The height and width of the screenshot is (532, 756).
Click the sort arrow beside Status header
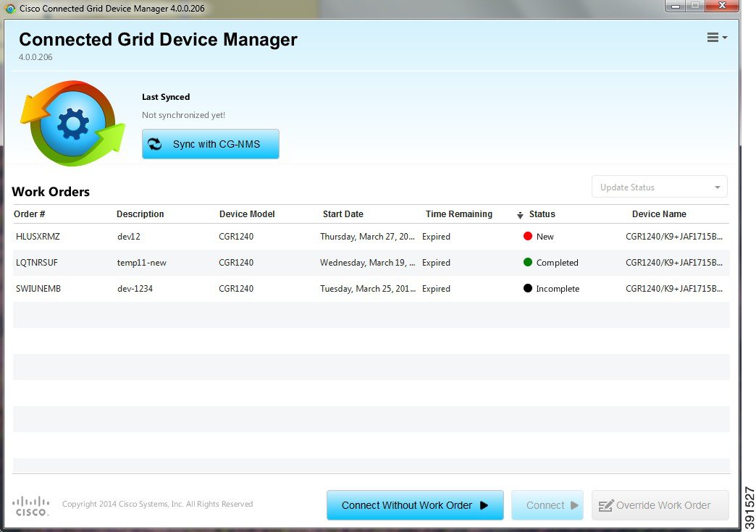[520, 215]
